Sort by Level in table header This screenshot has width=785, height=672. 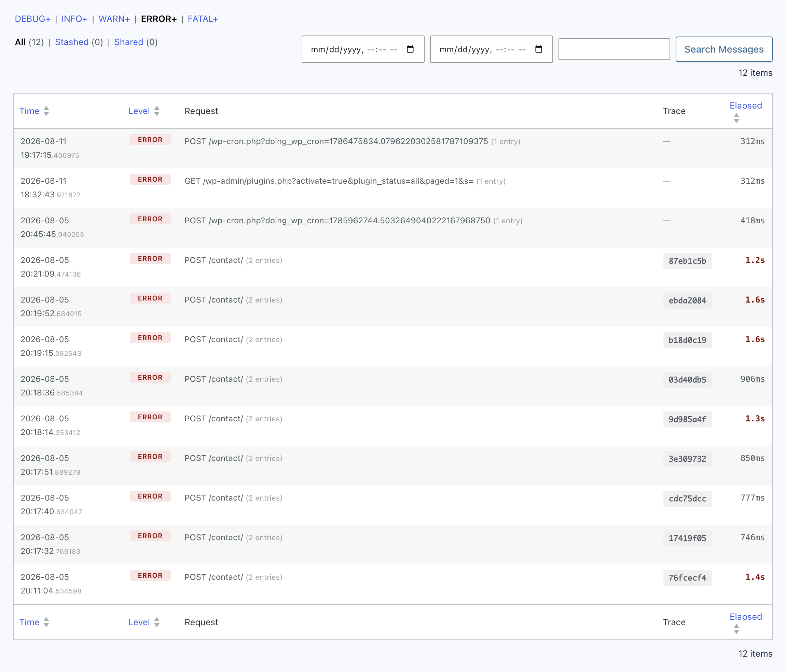tap(144, 111)
